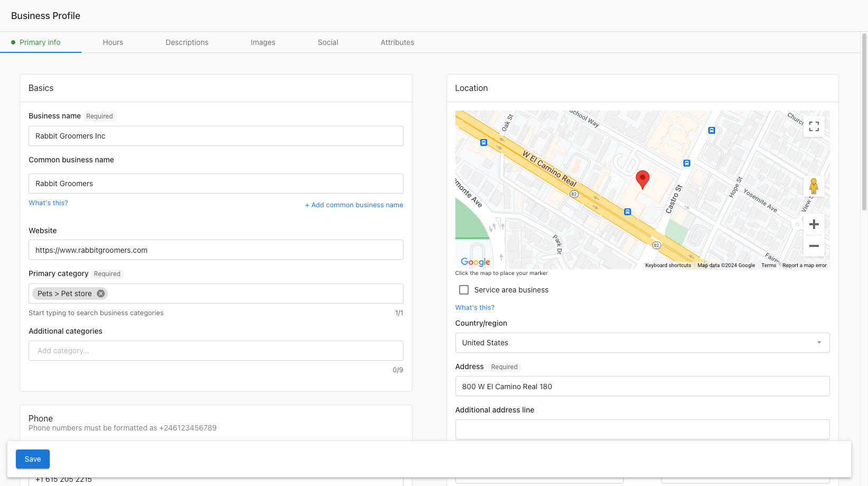Click the page vertical scrollbar

click(864, 122)
